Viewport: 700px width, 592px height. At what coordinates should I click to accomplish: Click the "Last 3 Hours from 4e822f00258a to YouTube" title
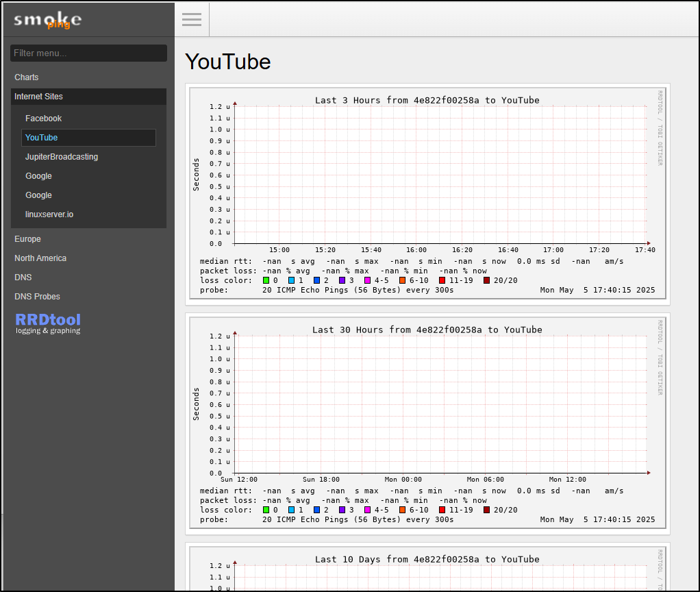pos(427,101)
